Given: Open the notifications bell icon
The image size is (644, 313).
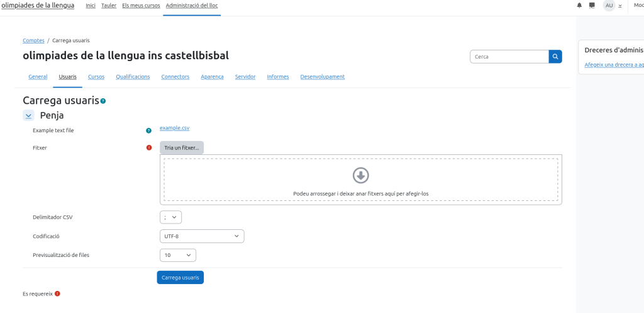Looking at the screenshot, I should click(x=579, y=6).
